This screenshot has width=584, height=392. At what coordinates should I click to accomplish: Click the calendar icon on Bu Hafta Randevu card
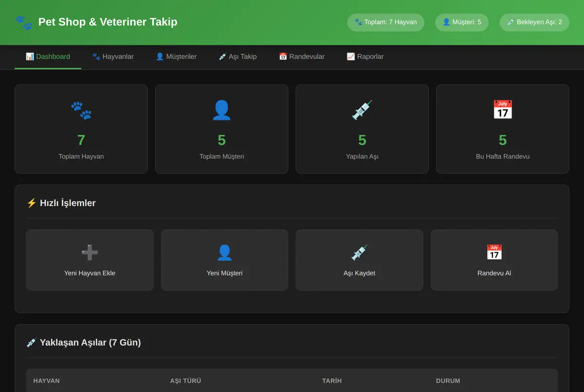503,110
